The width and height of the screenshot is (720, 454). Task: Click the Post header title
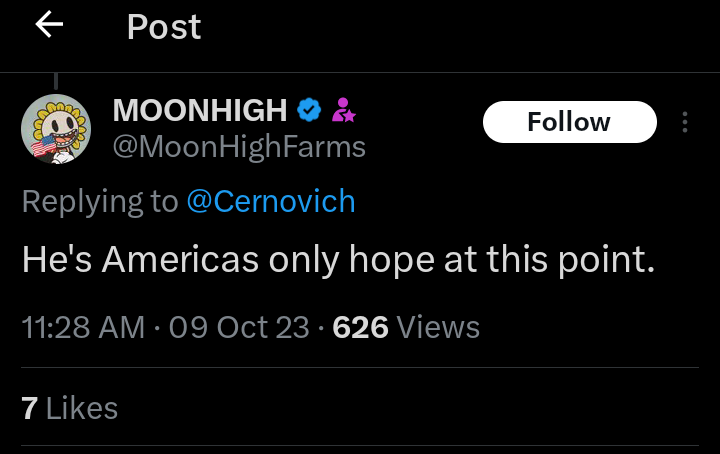click(x=164, y=27)
